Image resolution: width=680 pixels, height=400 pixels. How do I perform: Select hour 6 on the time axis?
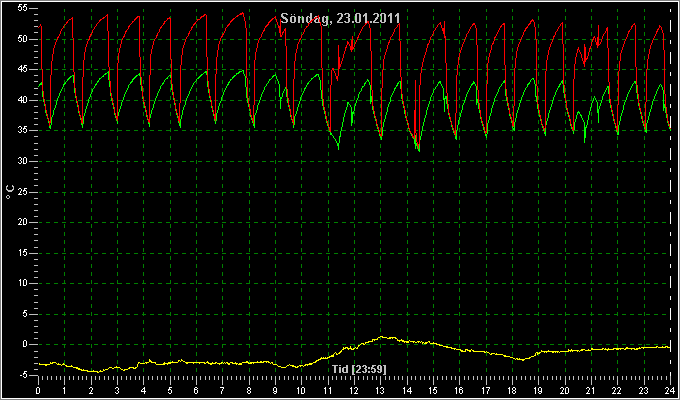pyautogui.click(x=196, y=390)
